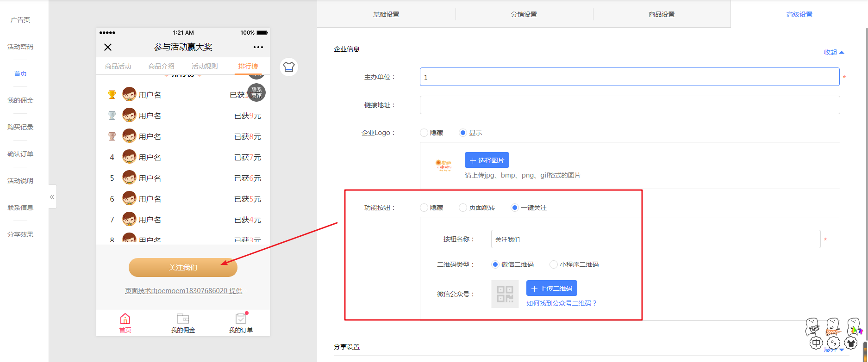Choose 小程序二维码 QR type
868x362 pixels.
(x=553, y=264)
